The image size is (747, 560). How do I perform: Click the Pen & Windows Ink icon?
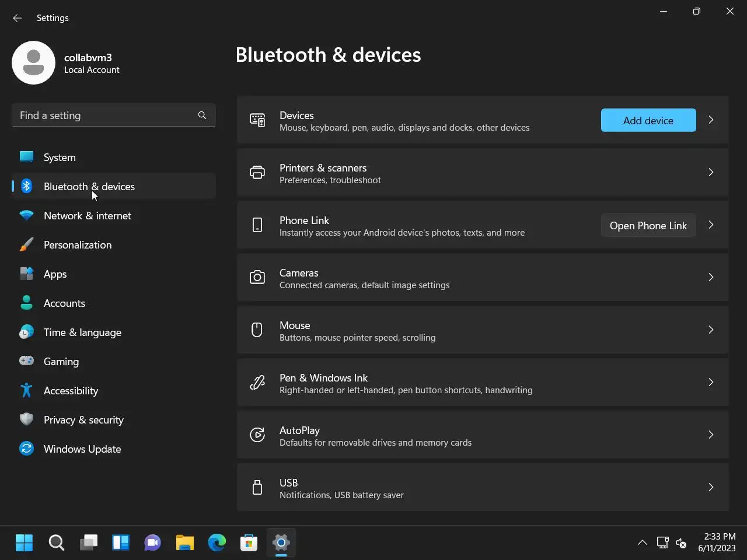tap(257, 383)
